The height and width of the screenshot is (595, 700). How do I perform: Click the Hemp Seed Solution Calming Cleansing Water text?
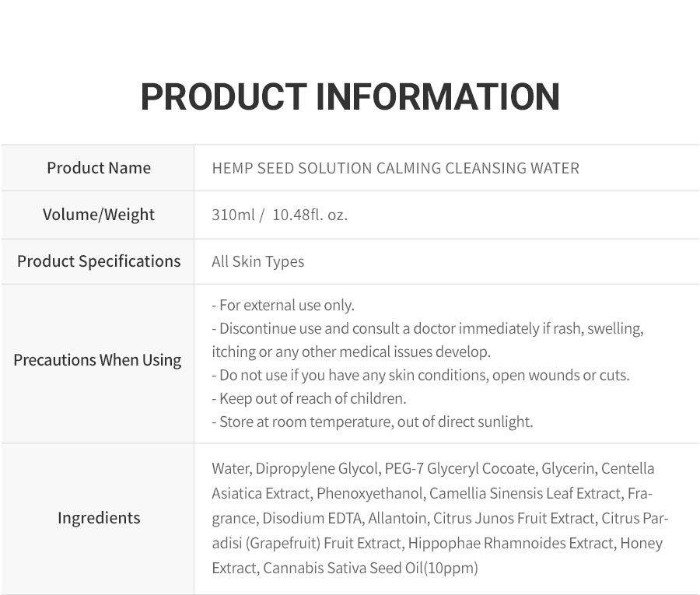(x=396, y=168)
